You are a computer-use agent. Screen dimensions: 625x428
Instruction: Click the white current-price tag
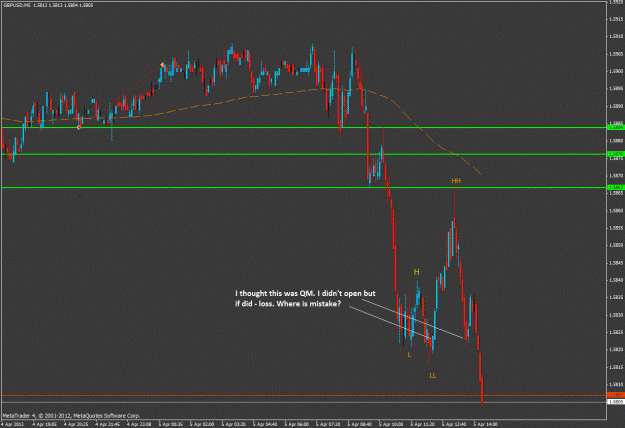[x=615, y=402]
